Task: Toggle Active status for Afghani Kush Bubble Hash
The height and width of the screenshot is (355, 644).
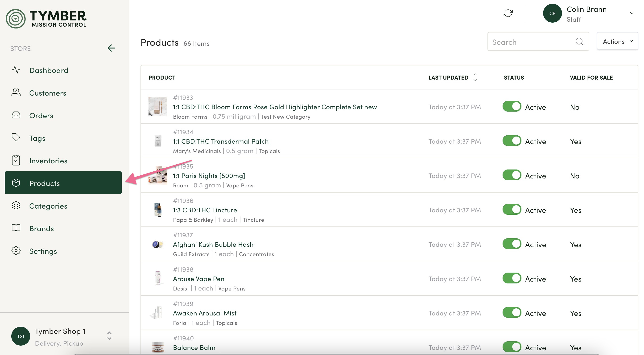Action: coord(512,244)
